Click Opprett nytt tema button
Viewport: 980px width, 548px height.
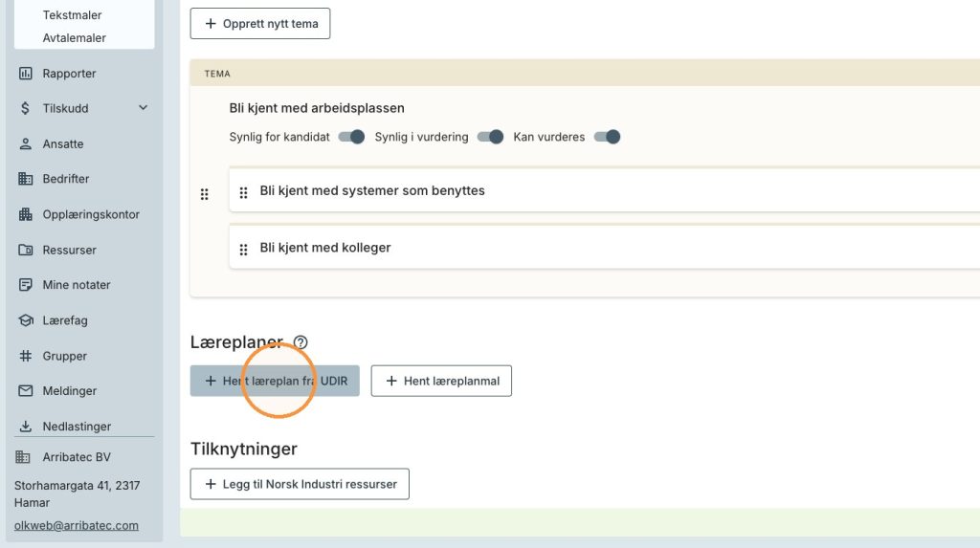(260, 24)
